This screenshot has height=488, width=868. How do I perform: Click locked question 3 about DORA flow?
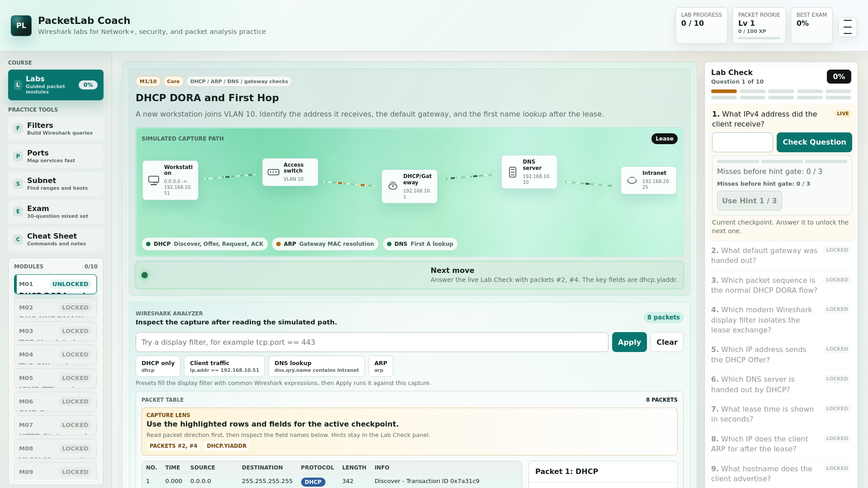tap(781, 286)
